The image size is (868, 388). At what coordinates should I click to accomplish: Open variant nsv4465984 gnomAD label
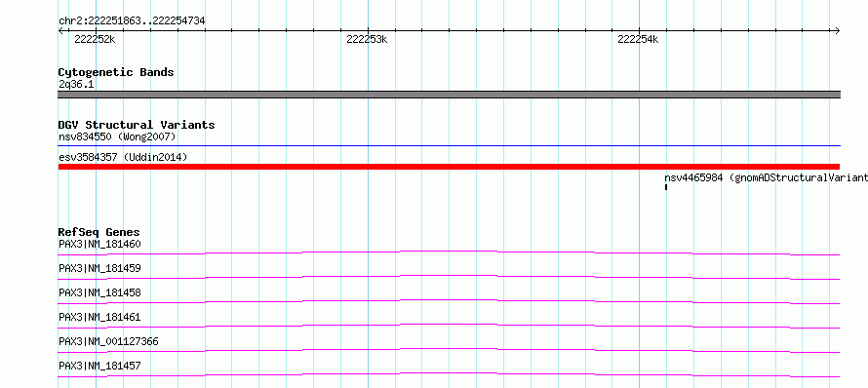click(767, 178)
